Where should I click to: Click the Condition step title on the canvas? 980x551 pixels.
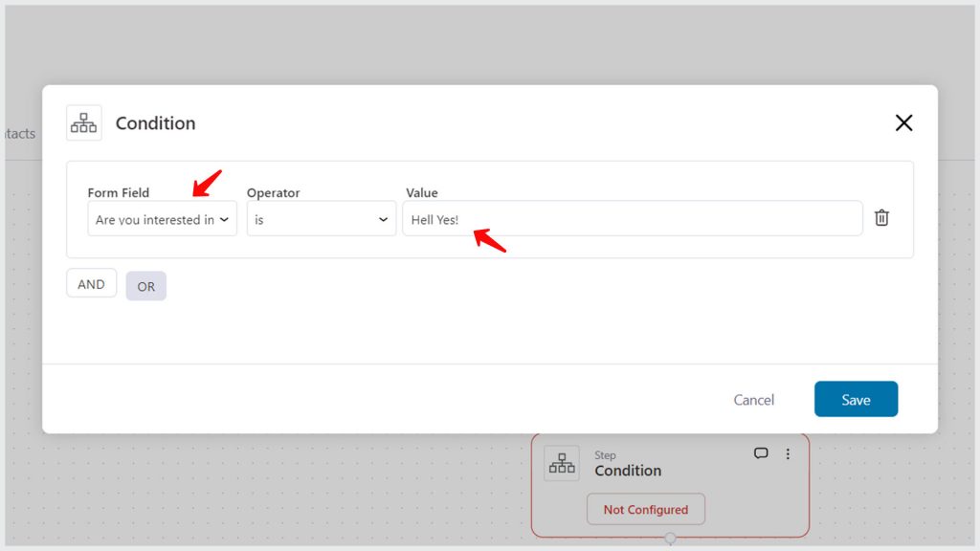[x=628, y=471]
